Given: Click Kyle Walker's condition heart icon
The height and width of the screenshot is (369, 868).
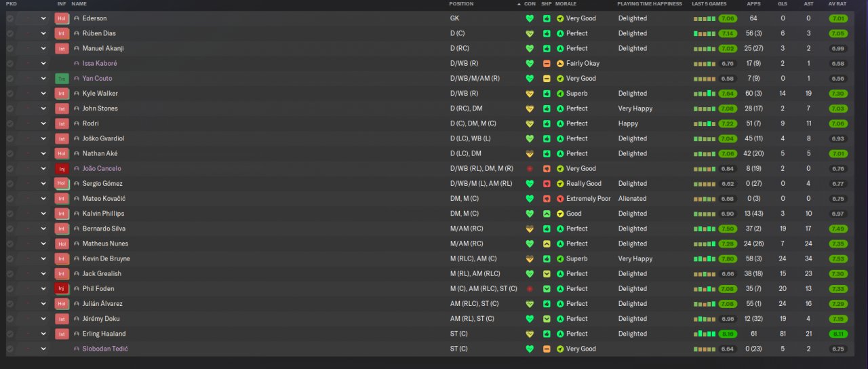Looking at the screenshot, I should 530,94.
